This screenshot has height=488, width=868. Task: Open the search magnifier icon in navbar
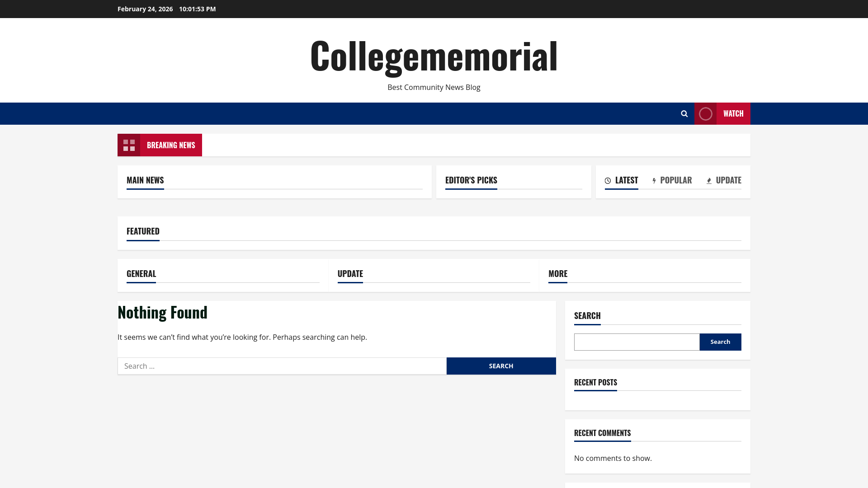[x=684, y=114]
